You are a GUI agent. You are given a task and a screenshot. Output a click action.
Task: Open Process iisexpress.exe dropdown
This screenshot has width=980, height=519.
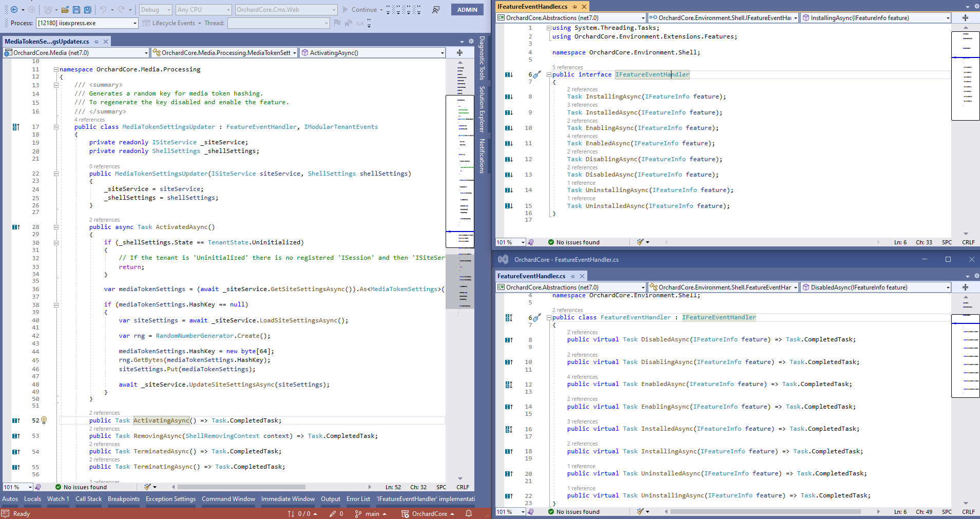(x=87, y=23)
